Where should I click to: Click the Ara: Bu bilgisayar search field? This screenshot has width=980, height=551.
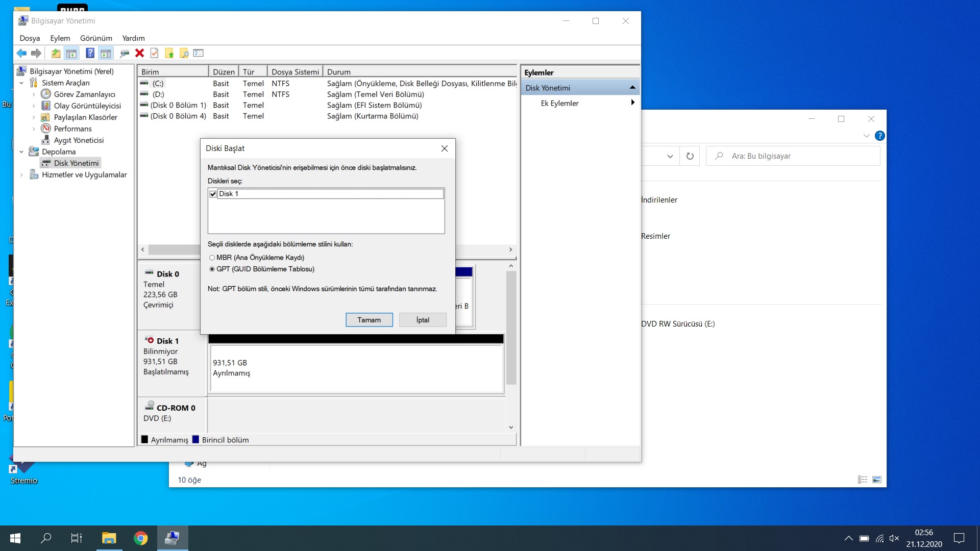point(793,156)
